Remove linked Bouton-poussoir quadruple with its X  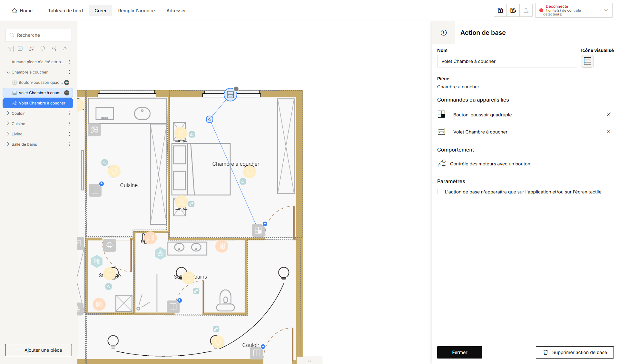(609, 114)
